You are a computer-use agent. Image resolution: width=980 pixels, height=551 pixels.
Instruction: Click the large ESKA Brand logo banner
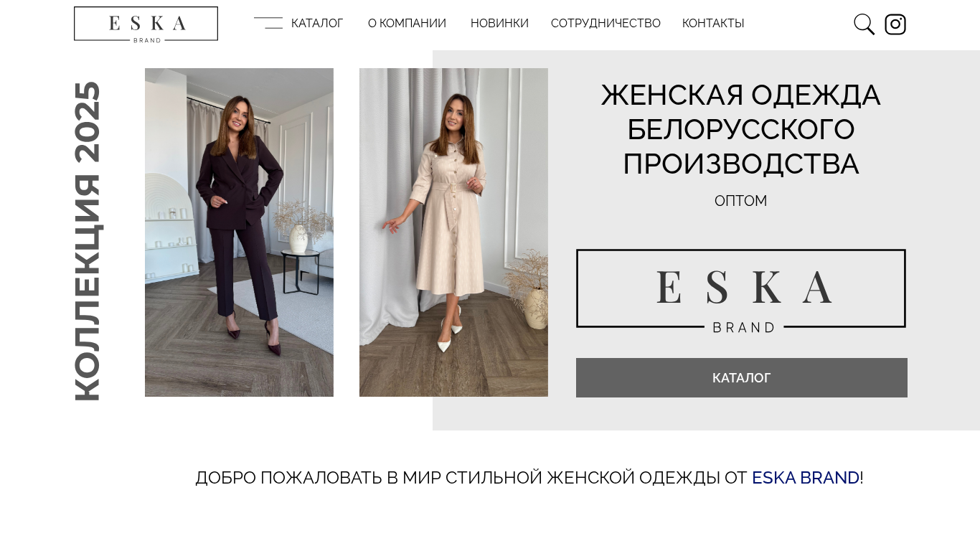[741, 291]
